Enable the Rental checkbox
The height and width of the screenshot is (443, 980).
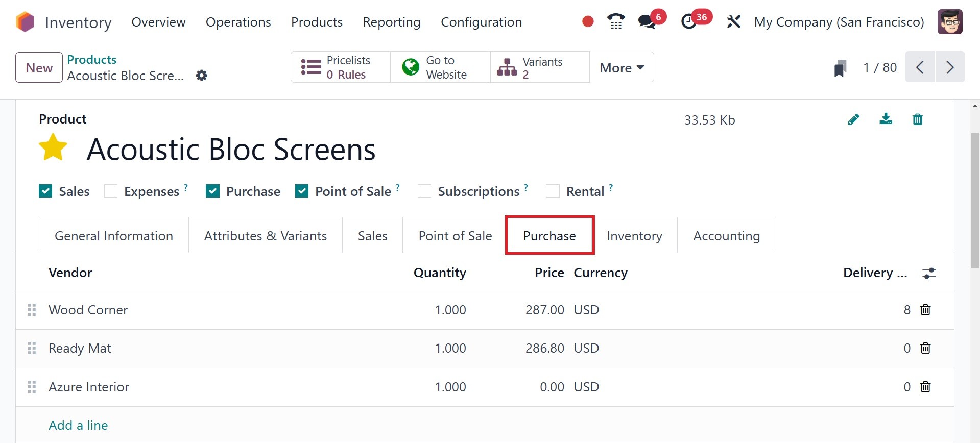(x=553, y=191)
